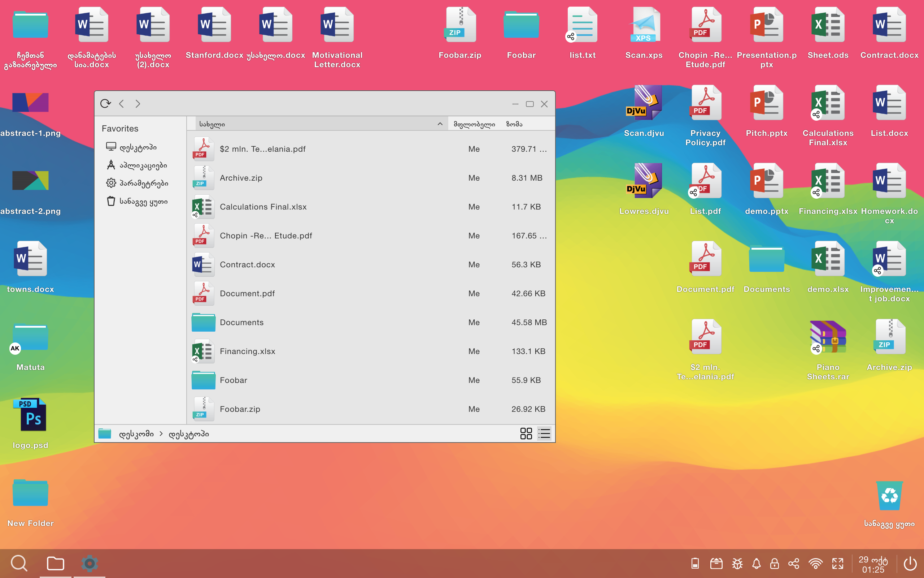924x578 pixels.
Task: Click the notification bell icon
Action: pyautogui.click(x=757, y=564)
